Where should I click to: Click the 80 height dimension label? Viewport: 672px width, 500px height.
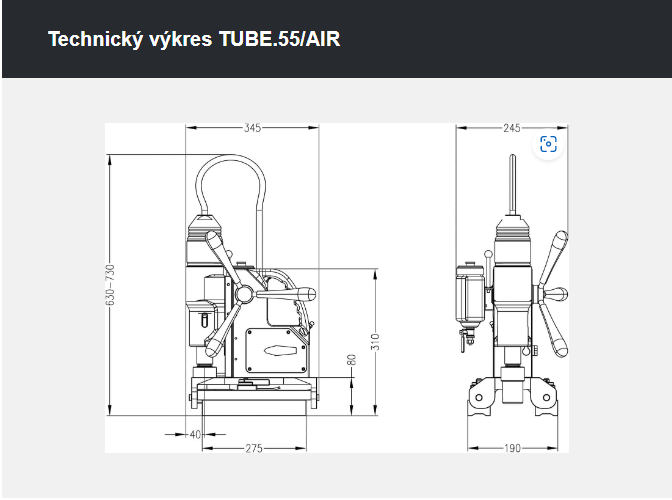coord(351,360)
